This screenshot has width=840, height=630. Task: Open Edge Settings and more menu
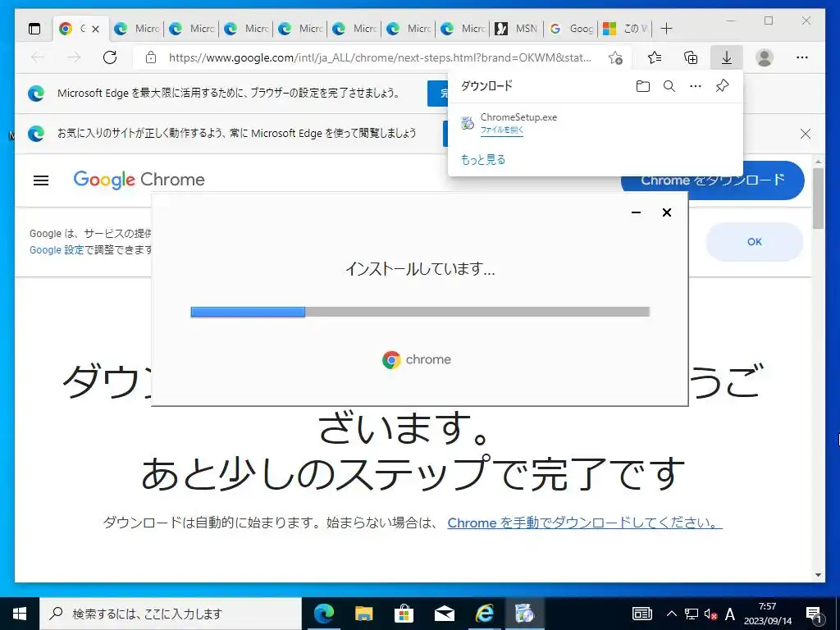pos(802,57)
